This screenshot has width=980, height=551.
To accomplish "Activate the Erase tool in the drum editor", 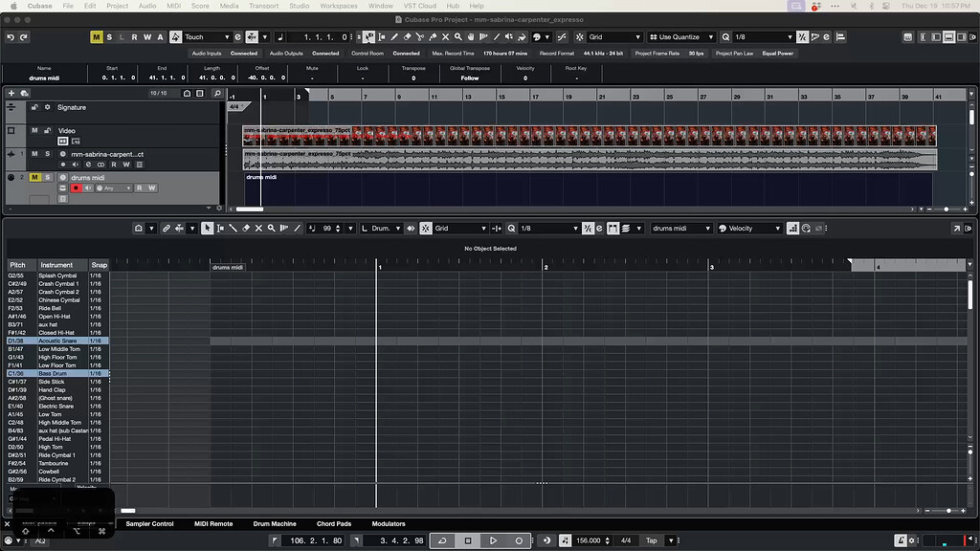I will (245, 228).
